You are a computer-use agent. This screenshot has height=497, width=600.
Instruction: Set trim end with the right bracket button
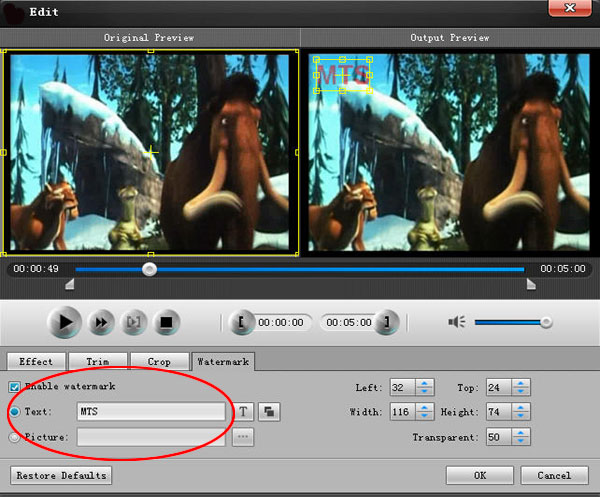(x=387, y=322)
